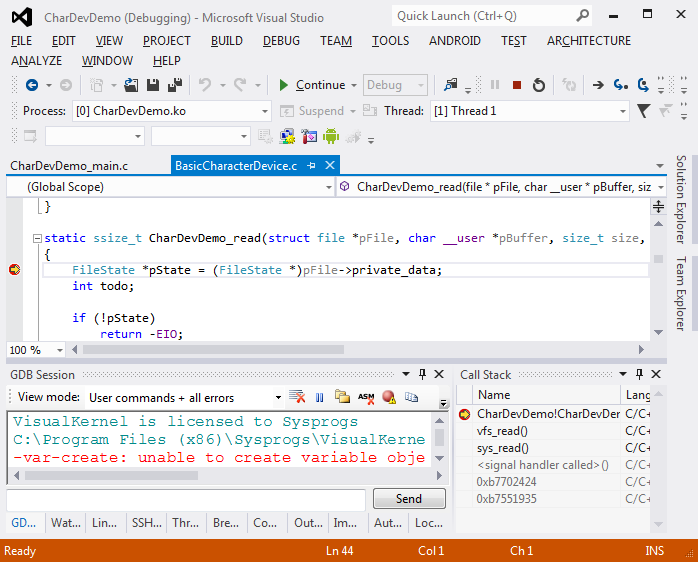
Task: Clear GDB Session log with red X icon
Action: [x=297, y=396]
